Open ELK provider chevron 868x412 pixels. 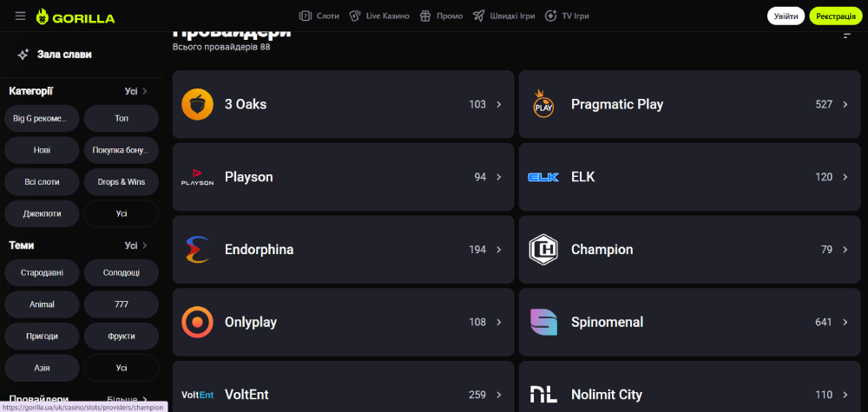[x=845, y=177]
